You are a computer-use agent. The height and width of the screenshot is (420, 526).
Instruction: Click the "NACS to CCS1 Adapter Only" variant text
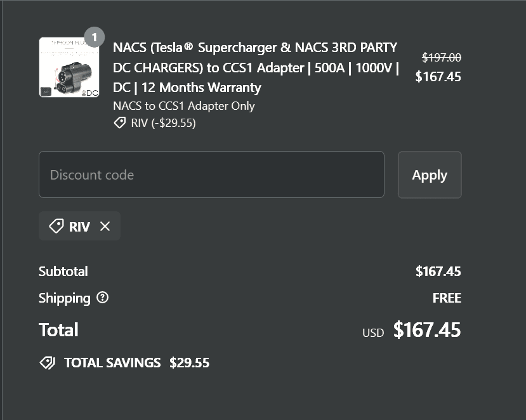click(184, 106)
